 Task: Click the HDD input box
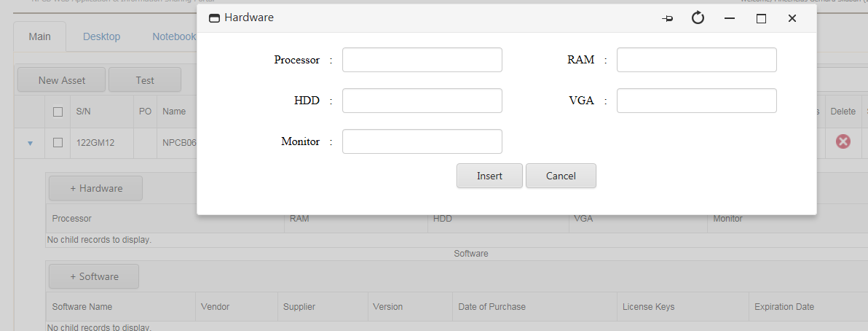pos(422,101)
